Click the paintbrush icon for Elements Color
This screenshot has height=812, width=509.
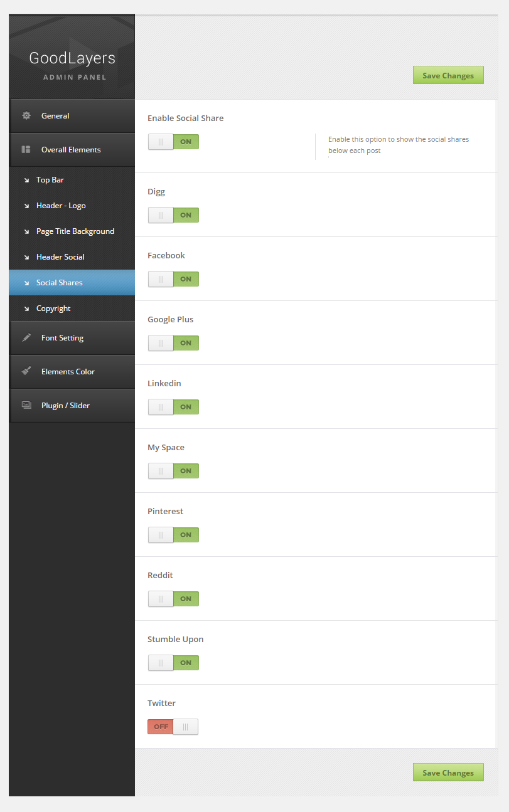(26, 371)
